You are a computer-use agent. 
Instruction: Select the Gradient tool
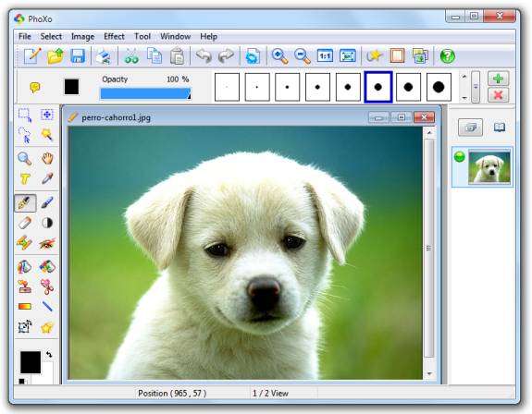(x=25, y=307)
